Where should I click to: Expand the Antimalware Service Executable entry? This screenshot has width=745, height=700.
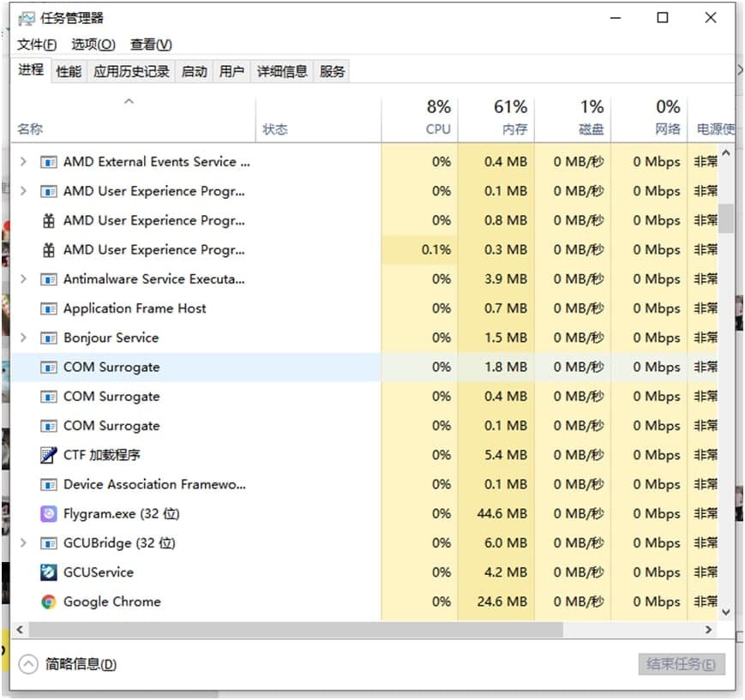pos(23,279)
